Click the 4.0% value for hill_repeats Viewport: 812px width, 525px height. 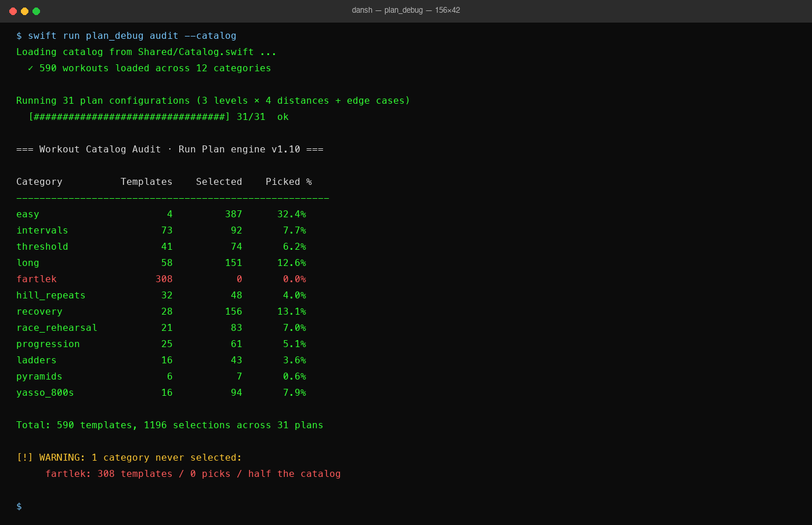(x=295, y=296)
